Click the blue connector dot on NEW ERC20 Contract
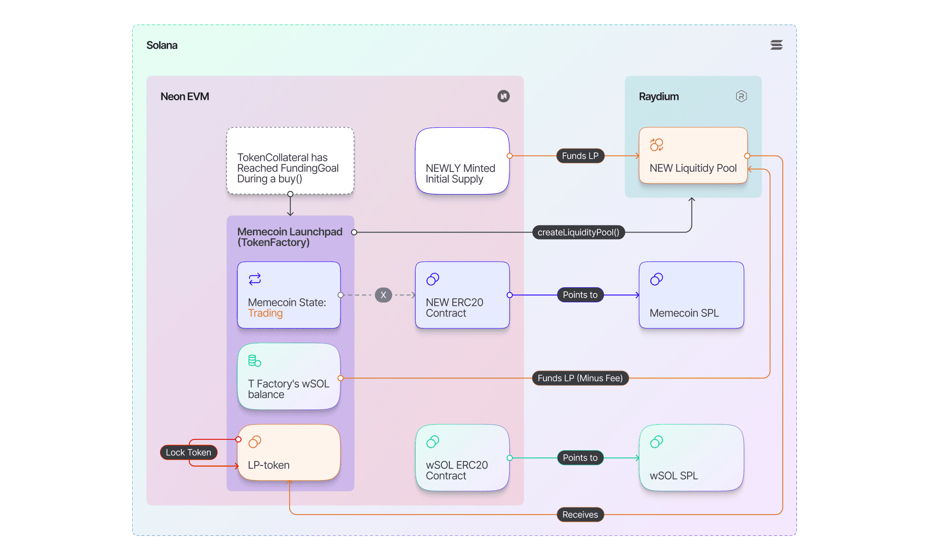929x560 pixels. [509, 295]
